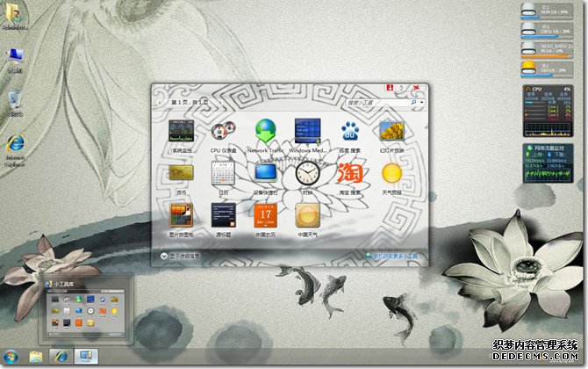Image resolution: width=588 pixels, height=369 pixels.
Task: Go to previous gadget page arrow
Action: click(160, 102)
